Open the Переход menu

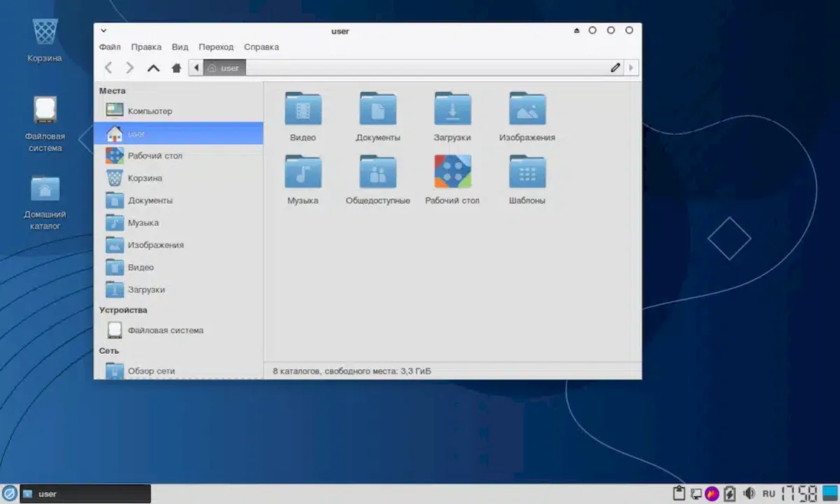(216, 47)
